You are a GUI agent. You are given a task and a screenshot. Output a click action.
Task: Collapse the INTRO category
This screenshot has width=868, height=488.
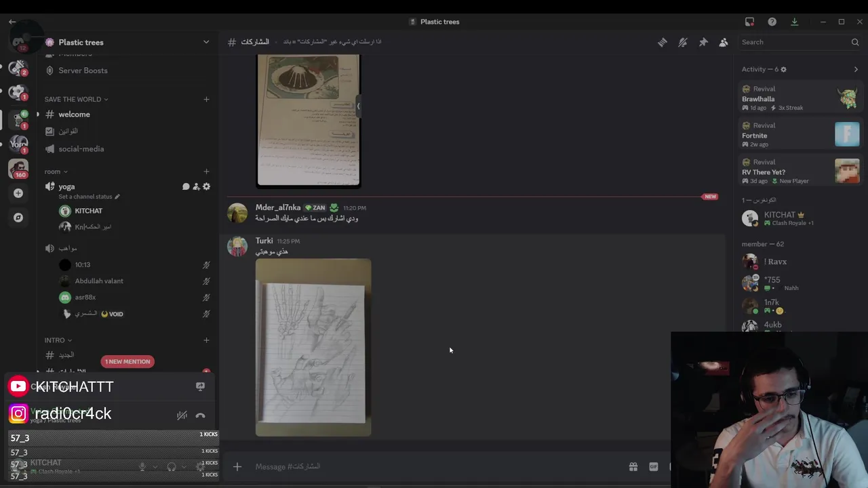coord(70,340)
